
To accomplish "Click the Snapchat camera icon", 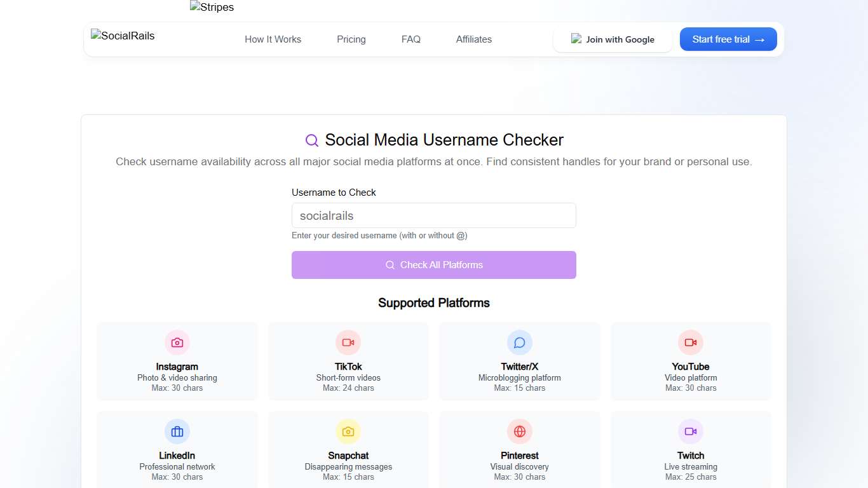I will pyautogui.click(x=348, y=431).
